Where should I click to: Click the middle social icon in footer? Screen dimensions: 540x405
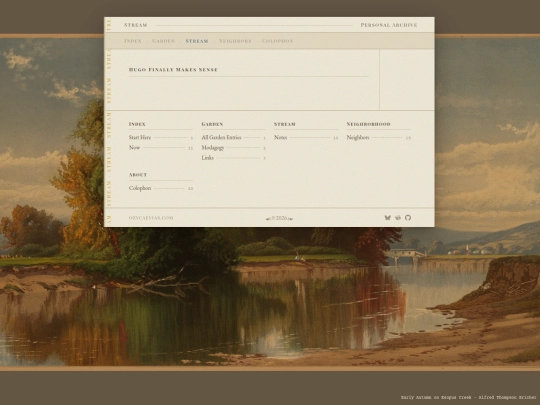tap(398, 218)
